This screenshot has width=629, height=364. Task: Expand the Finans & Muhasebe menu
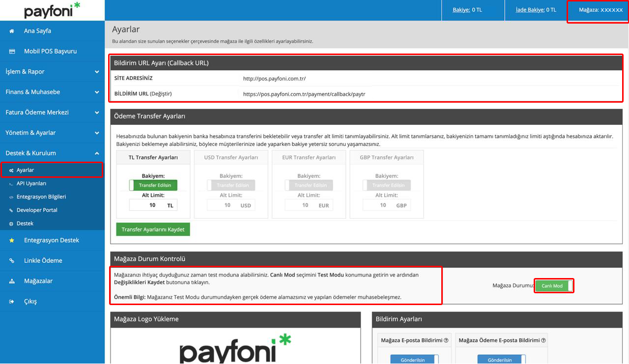(x=52, y=92)
